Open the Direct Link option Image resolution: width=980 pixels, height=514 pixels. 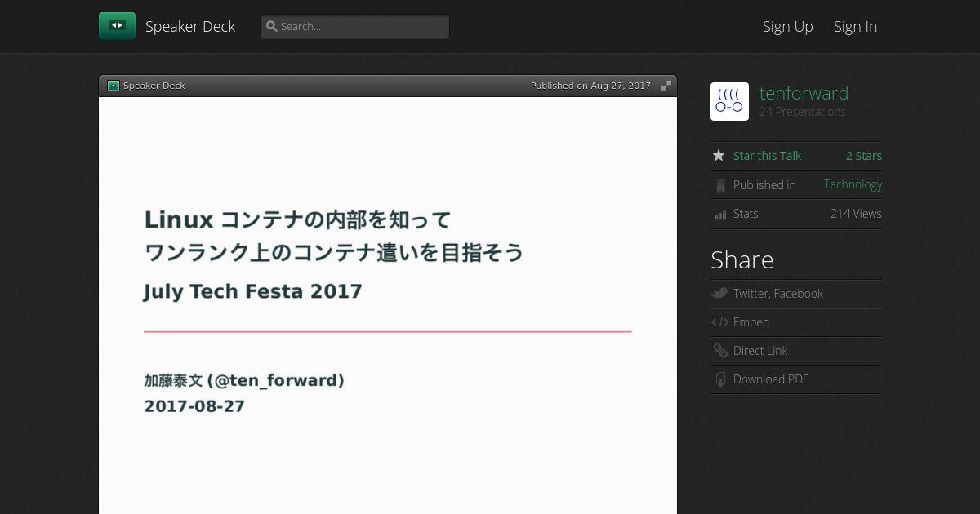760,351
